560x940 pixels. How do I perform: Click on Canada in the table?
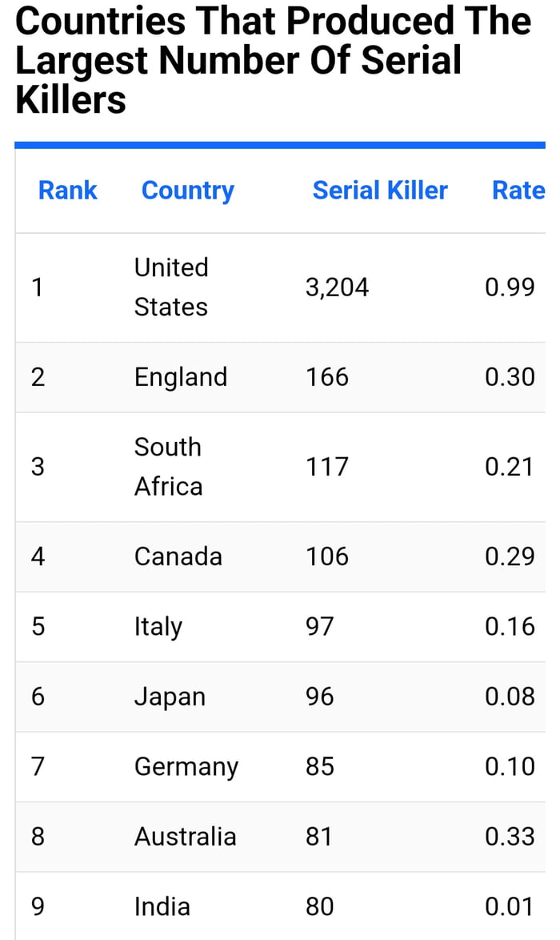point(178,556)
